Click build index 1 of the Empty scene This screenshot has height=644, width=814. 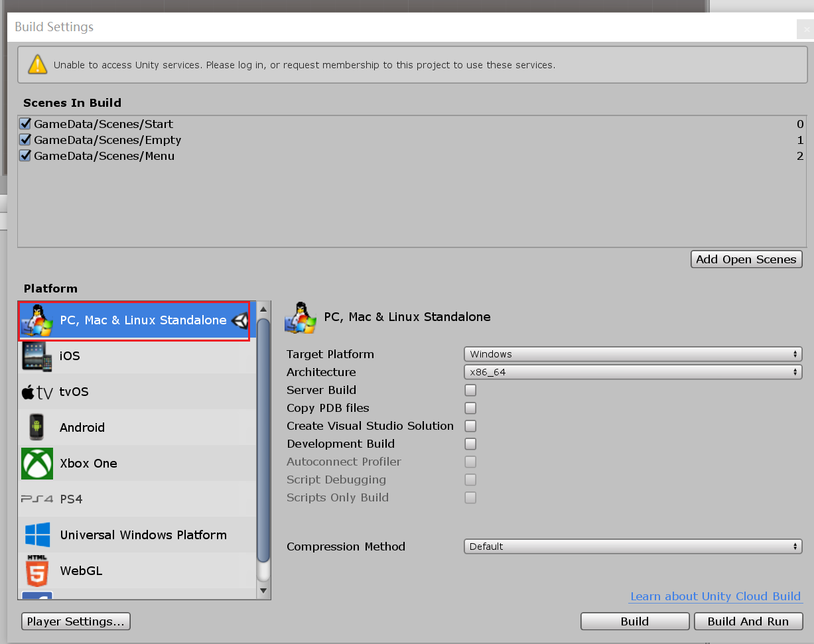[800, 140]
